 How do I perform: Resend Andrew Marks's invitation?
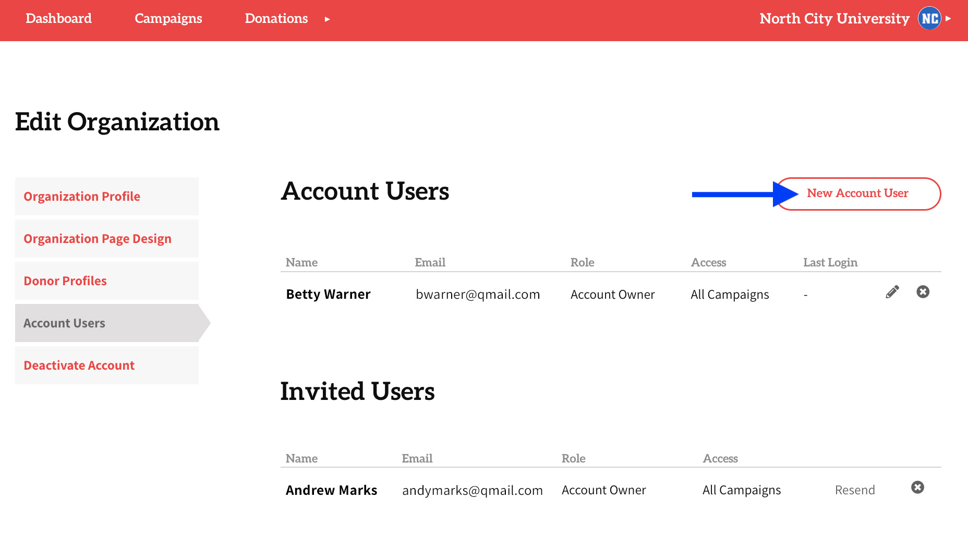(x=855, y=490)
